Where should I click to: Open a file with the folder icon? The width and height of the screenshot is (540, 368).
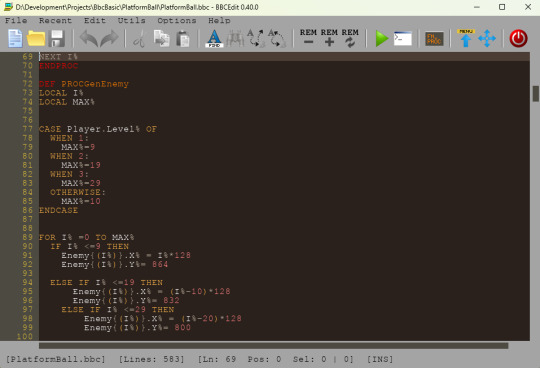click(36, 38)
